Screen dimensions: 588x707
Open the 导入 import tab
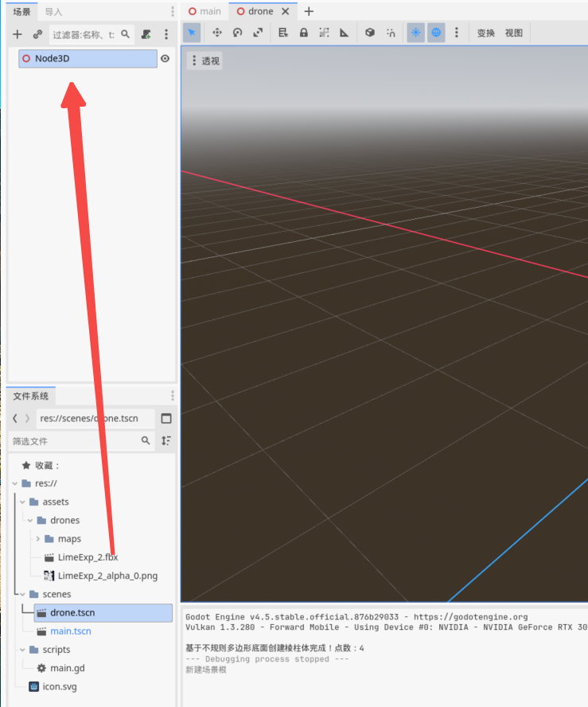pyautogui.click(x=53, y=12)
